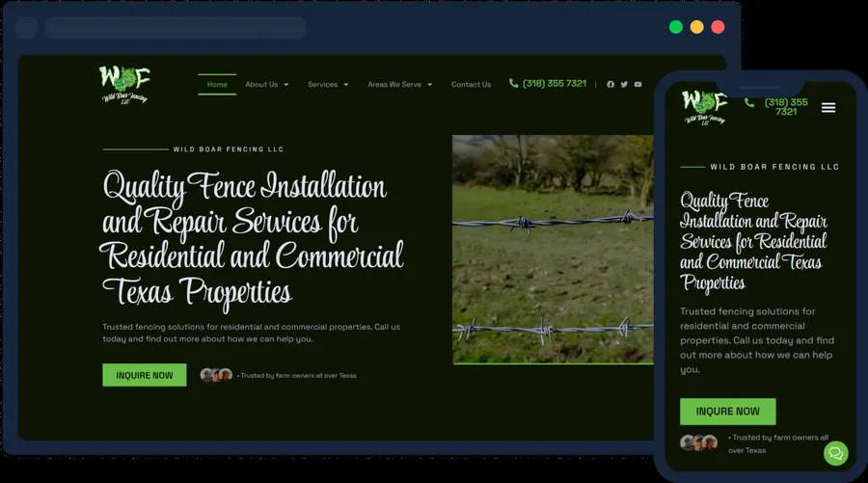Open the Facebook icon link
868x483 pixels.
click(x=610, y=84)
